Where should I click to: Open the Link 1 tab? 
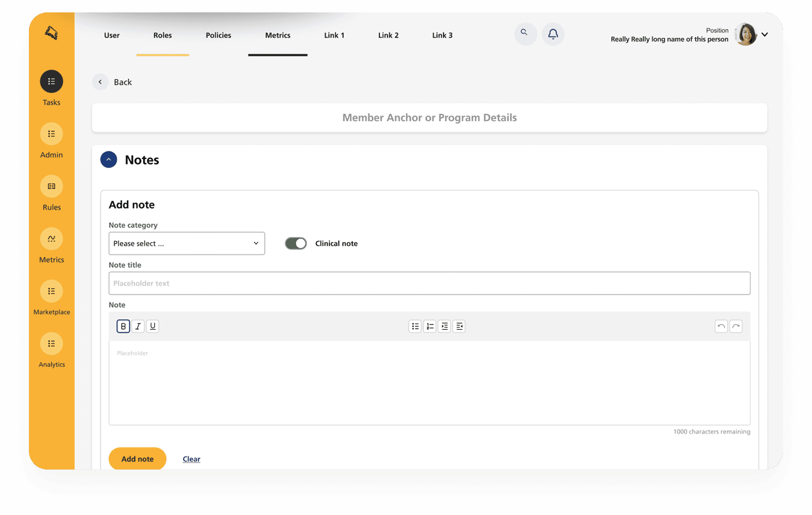coord(334,35)
